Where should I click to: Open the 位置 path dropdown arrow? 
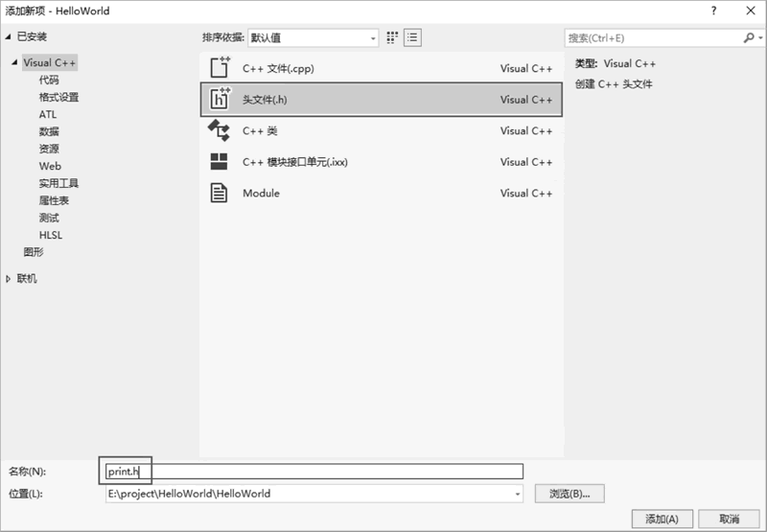[518, 494]
